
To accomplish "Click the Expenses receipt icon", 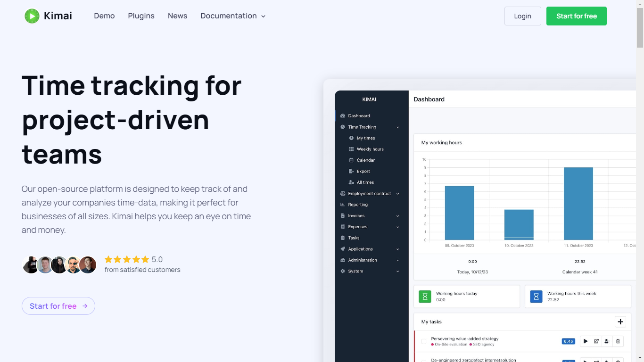I will point(343,227).
